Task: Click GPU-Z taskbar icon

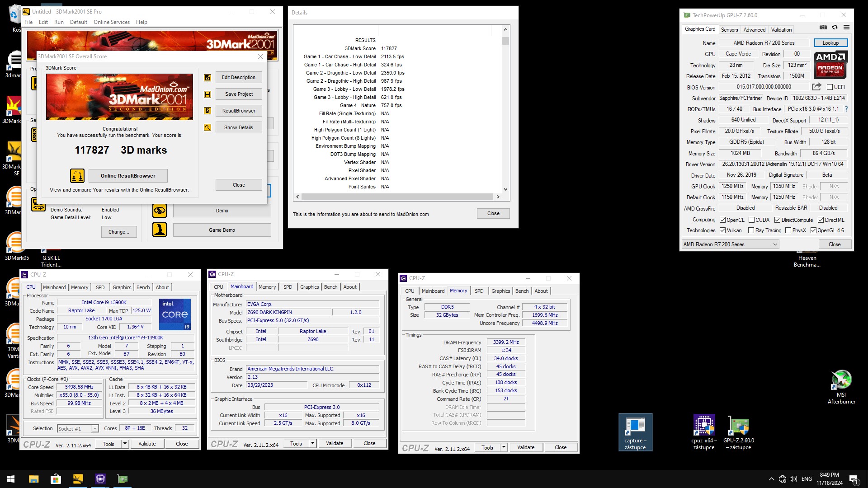Action: pos(123,479)
